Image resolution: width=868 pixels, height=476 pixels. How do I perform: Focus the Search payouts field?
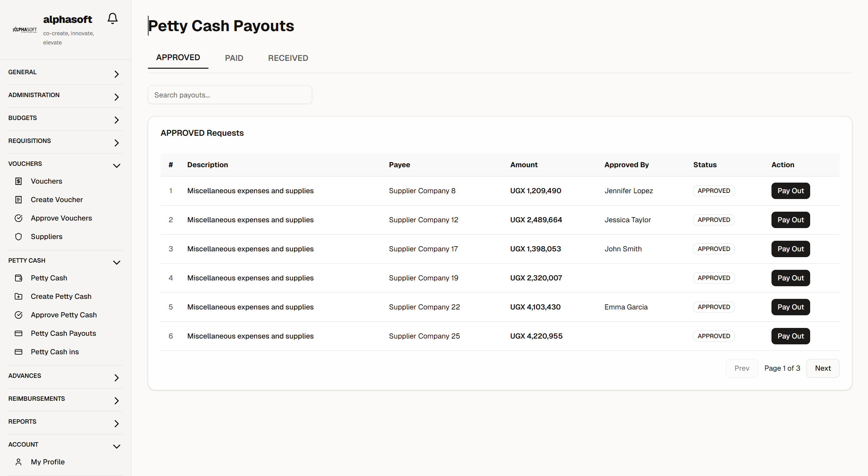point(230,95)
